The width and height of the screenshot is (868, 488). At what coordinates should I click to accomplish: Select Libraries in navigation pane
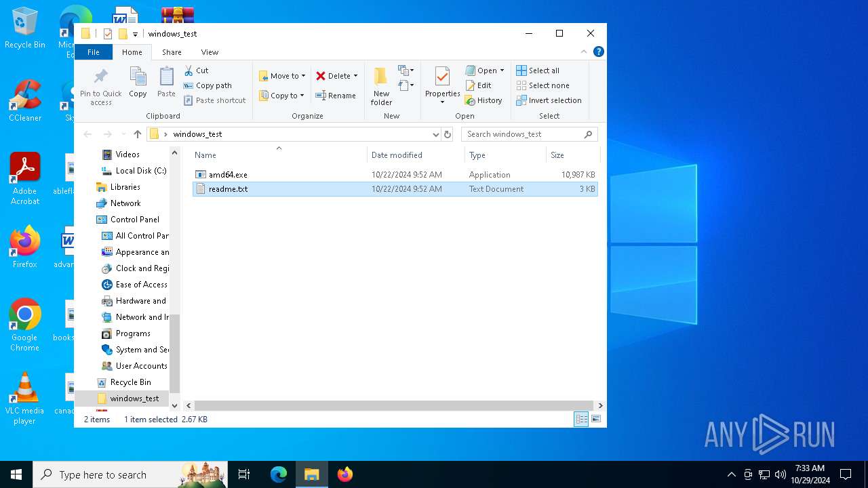(119, 187)
